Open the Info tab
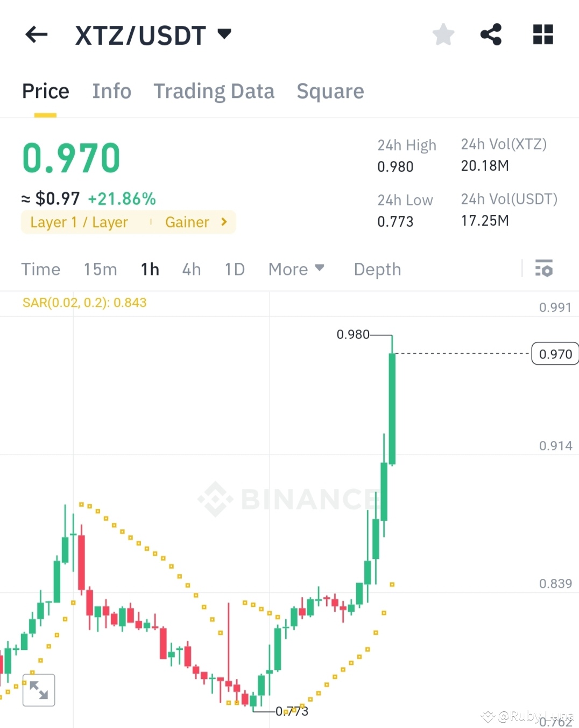Image resolution: width=579 pixels, height=728 pixels. point(111,91)
